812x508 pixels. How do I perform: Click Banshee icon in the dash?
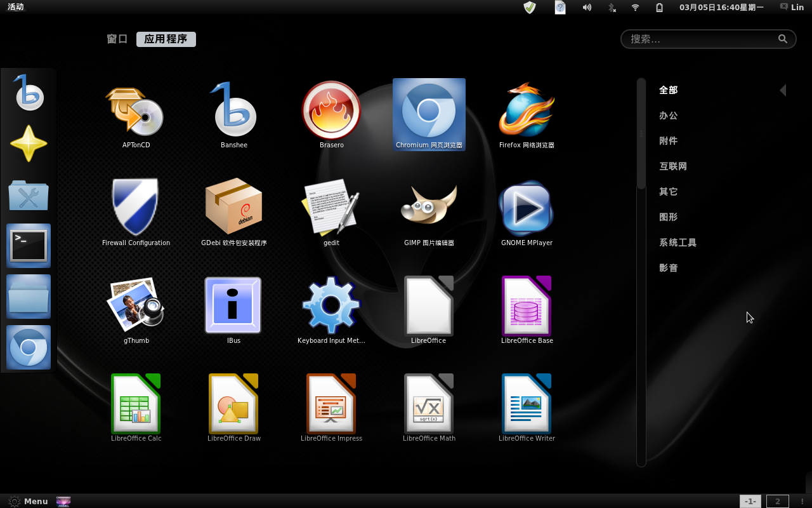click(29, 93)
